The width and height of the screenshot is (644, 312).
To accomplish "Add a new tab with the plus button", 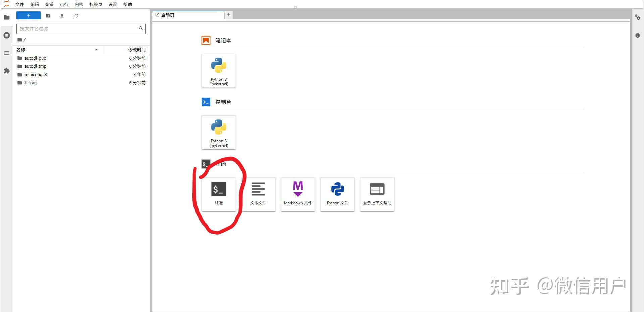I will click(229, 15).
